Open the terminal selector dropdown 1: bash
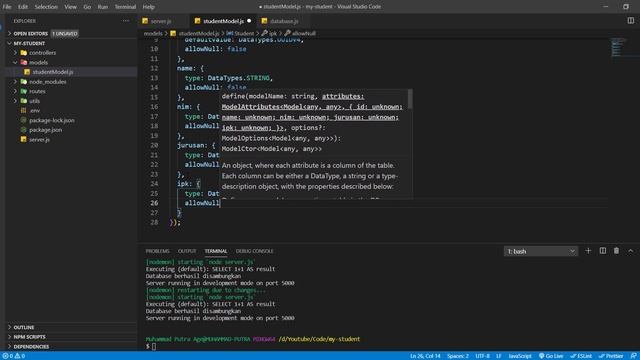This screenshot has height=360, width=640. (x=541, y=251)
